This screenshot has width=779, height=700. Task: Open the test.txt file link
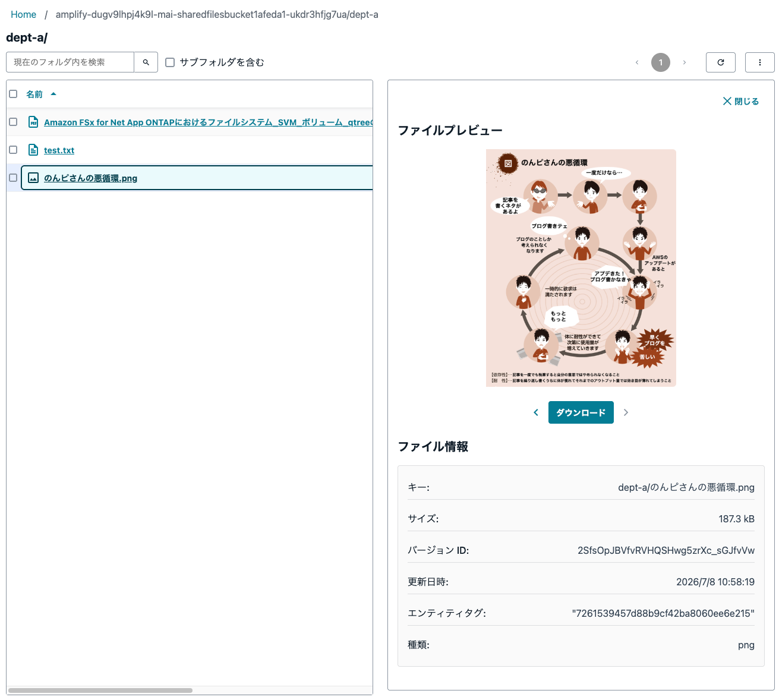point(59,150)
